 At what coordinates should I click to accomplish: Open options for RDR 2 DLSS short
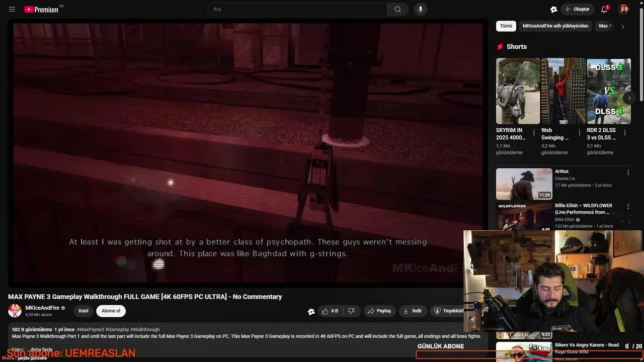click(x=625, y=133)
